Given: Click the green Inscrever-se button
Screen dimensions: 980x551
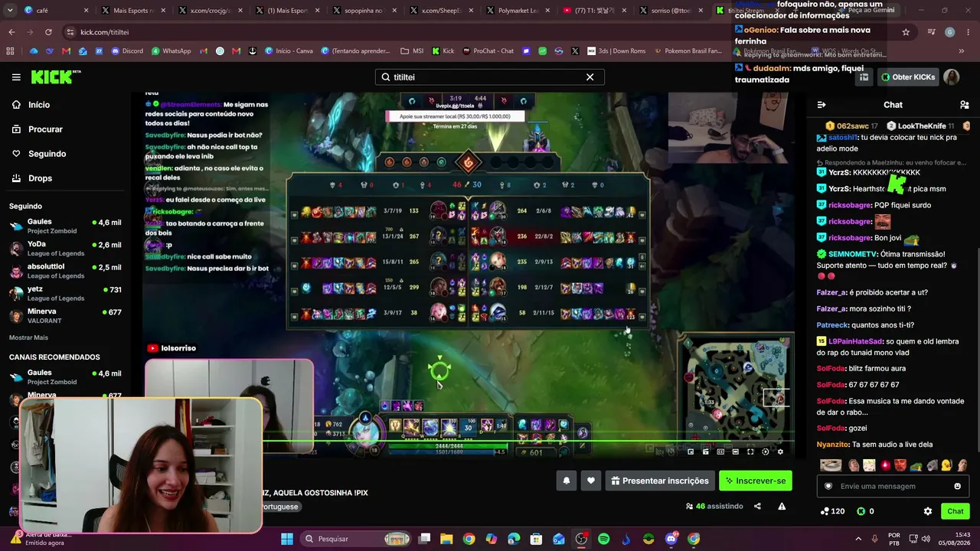Looking at the screenshot, I should (x=756, y=481).
